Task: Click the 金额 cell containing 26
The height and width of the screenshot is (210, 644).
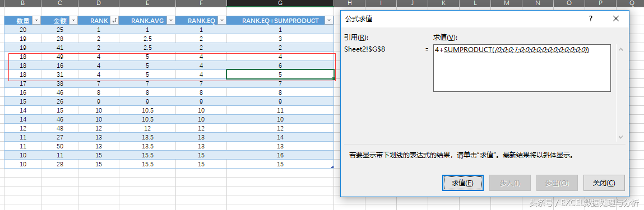Action: pyautogui.click(x=59, y=101)
